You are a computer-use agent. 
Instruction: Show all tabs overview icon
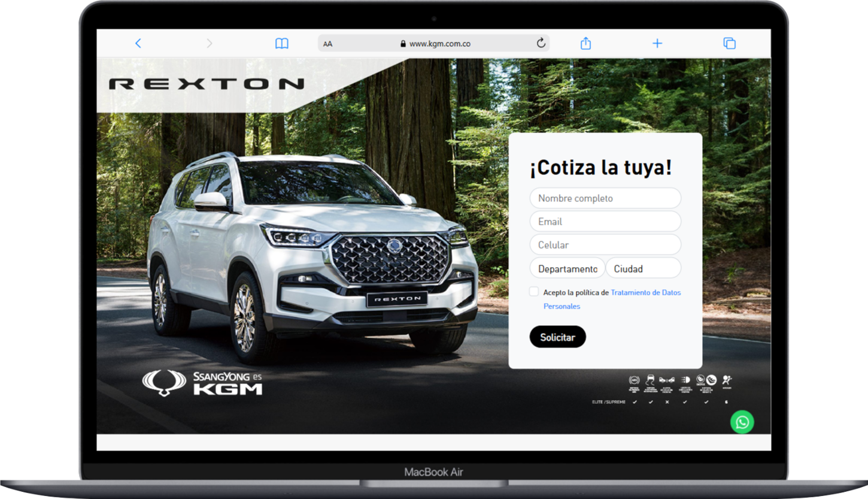[x=729, y=43]
